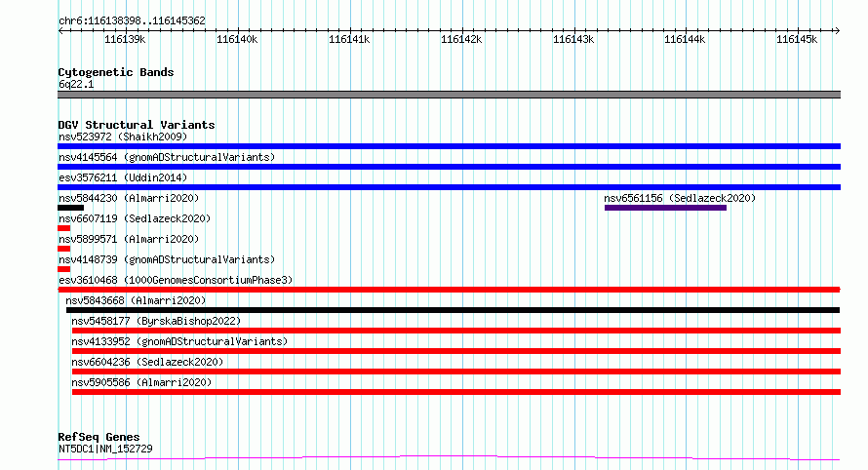Click the RefSeq Genes track title

tap(99, 438)
